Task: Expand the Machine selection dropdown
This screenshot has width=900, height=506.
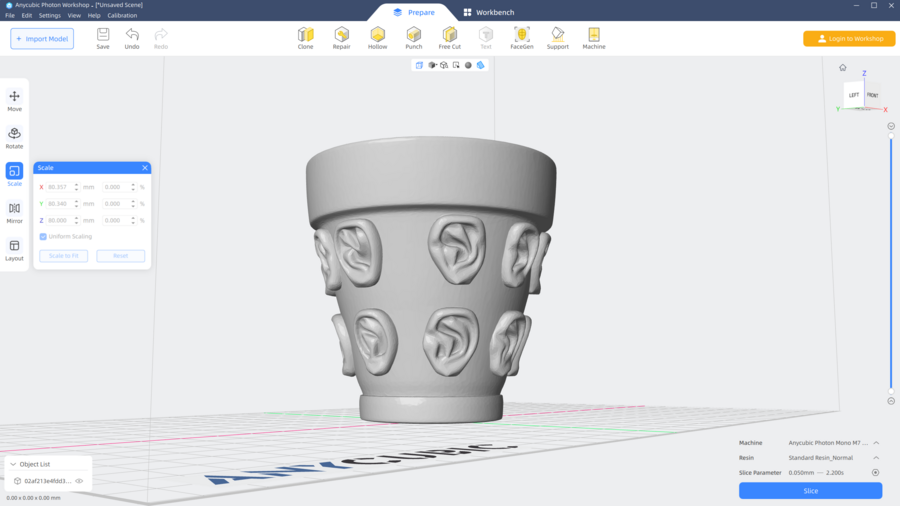Action: click(876, 443)
